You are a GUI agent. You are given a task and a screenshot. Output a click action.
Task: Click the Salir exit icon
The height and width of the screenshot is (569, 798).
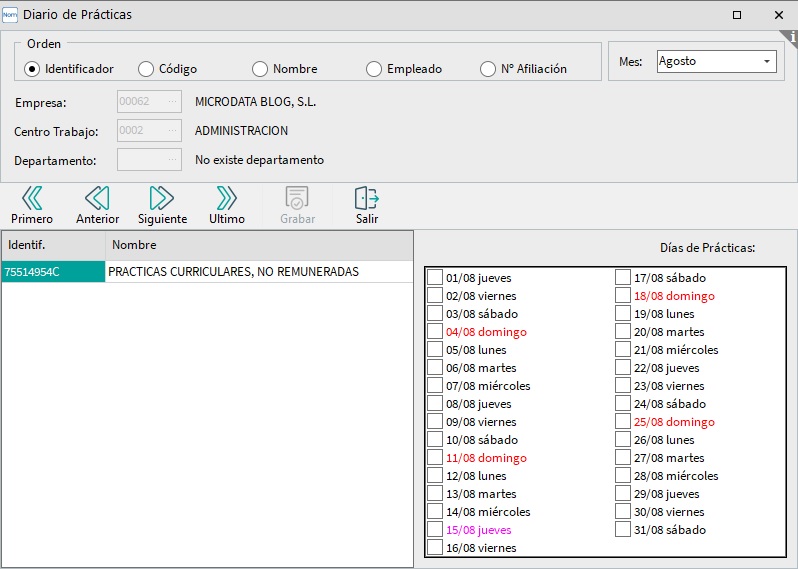[367, 198]
